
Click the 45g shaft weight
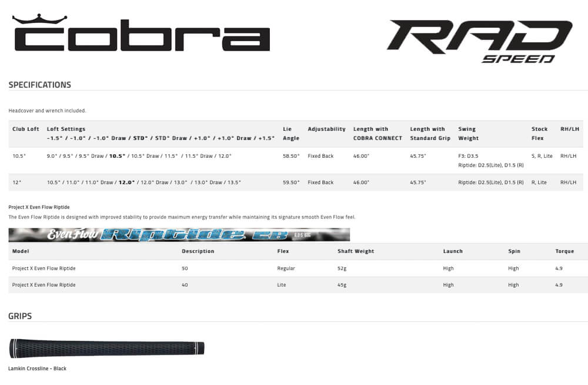pyautogui.click(x=342, y=285)
